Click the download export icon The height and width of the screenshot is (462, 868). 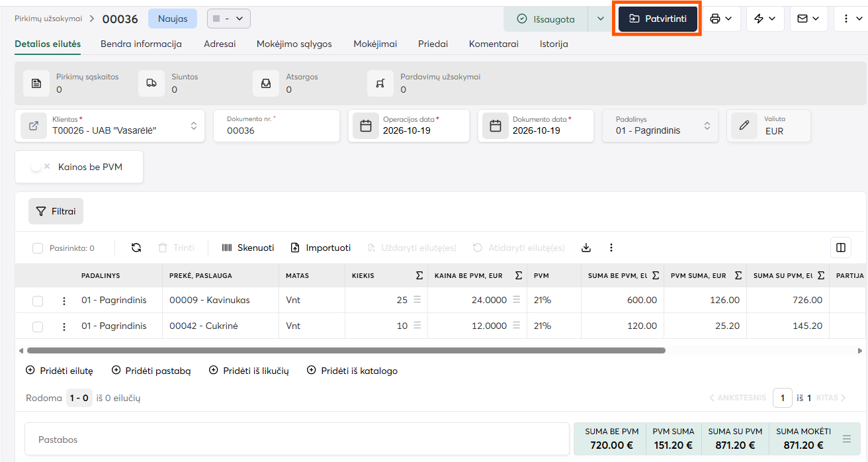coord(586,248)
